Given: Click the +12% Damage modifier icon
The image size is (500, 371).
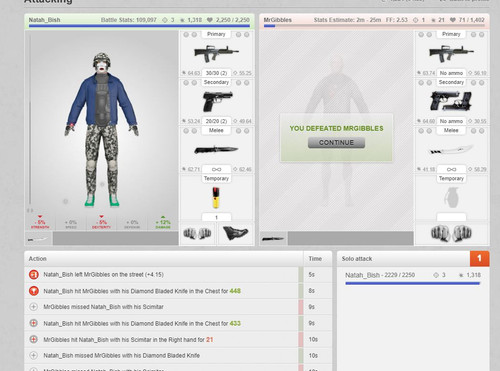Looking at the screenshot, I should [x=163, y=222].
